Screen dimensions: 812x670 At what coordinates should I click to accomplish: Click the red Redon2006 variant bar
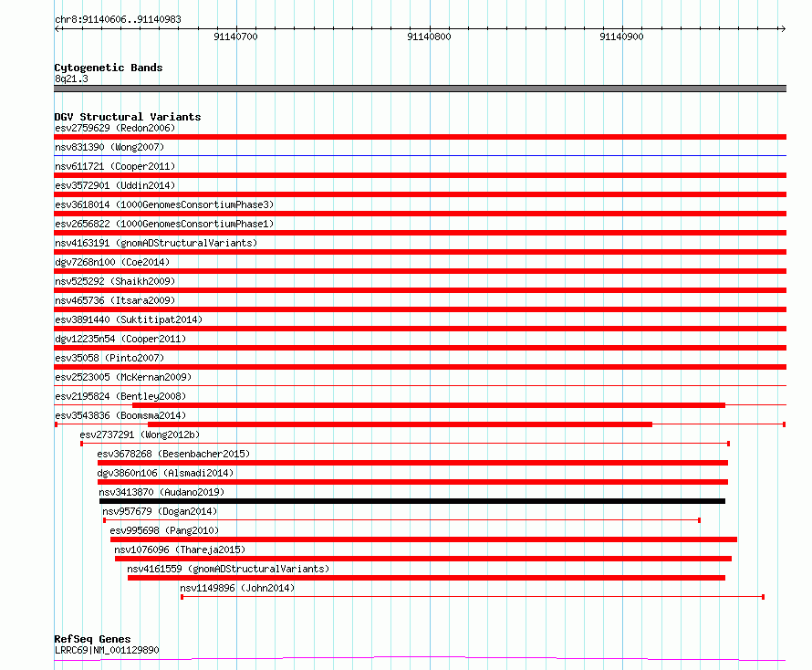420,137
